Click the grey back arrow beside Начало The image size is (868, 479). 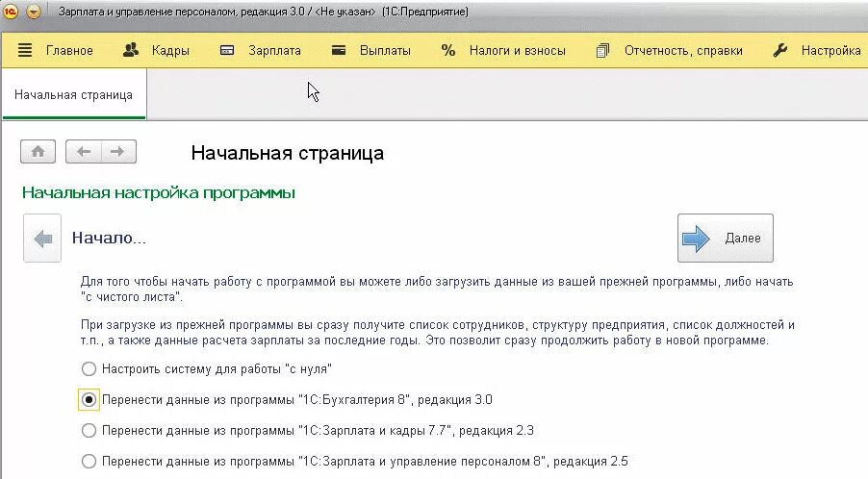tap(42, 239)
